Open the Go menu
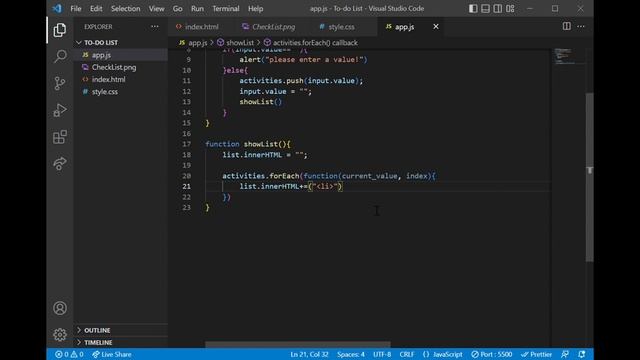Viewport: 640px width, 360px height. pos(177,9)
